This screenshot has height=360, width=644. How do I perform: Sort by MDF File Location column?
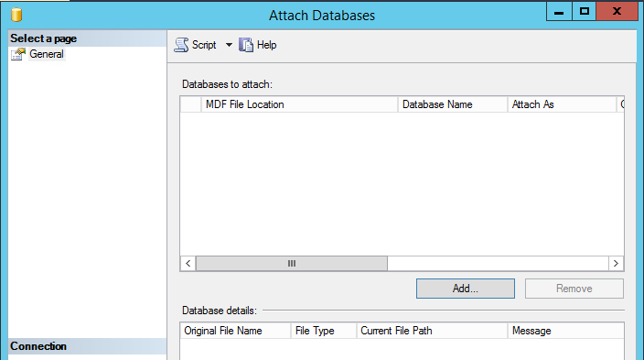(x=299, y=104)
